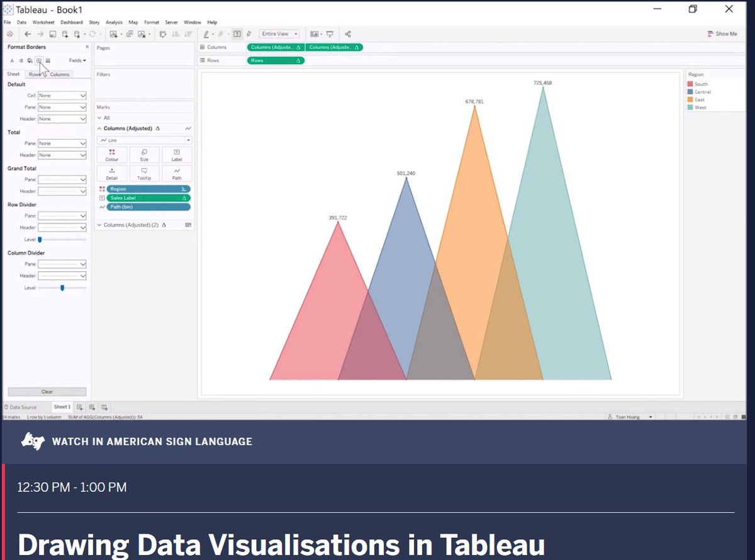
Task: Click the Tooltip button on Marks card
Action: pyautogui.click(x=145, y=174)
